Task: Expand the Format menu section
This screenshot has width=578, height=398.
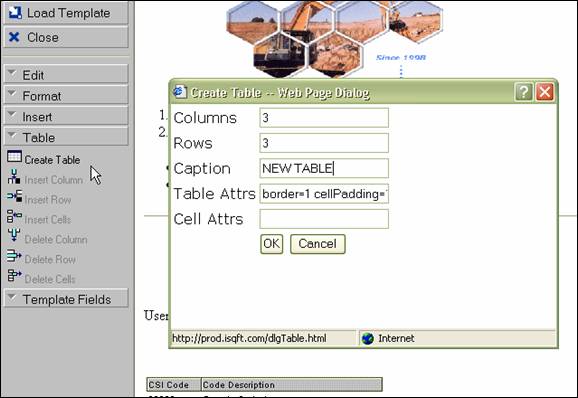Action: tap(66, 96)
